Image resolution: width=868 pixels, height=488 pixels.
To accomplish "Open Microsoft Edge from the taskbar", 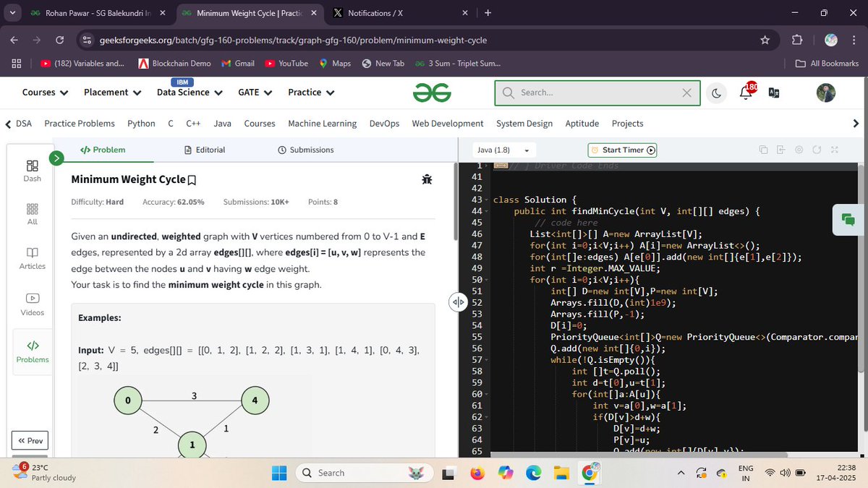I will point(533,473).
